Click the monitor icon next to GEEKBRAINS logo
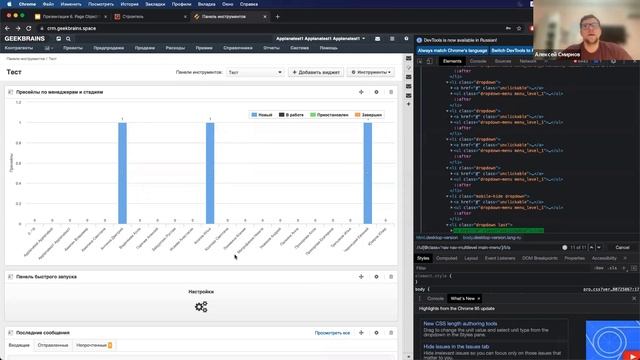640x360 pixels. tap(58, 39)
